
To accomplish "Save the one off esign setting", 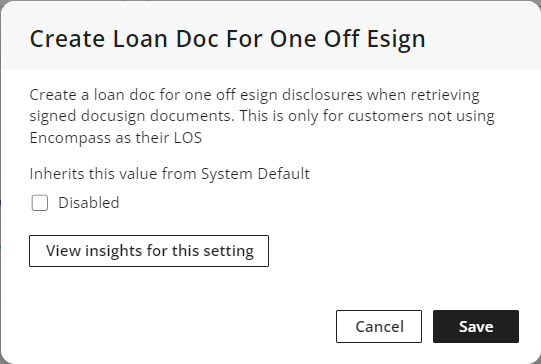I will coord(476,326).
